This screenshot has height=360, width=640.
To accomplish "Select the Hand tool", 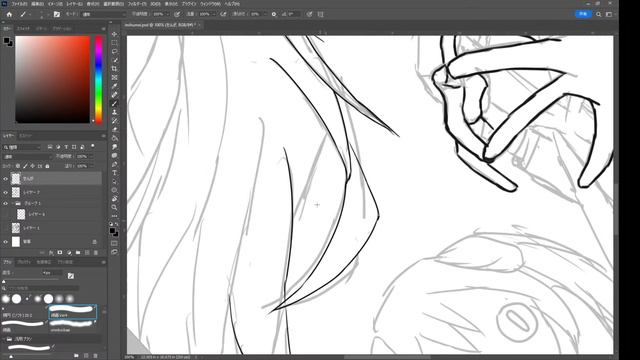I will point(114,199).
